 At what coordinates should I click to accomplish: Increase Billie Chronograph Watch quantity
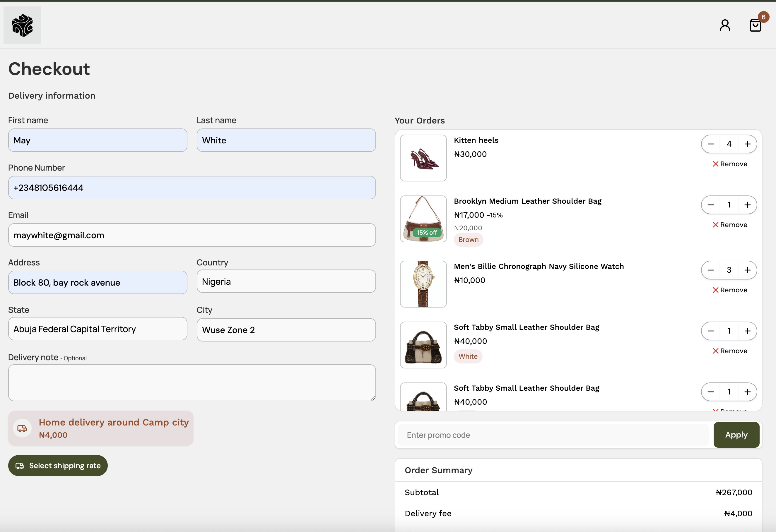coord(747,270)
